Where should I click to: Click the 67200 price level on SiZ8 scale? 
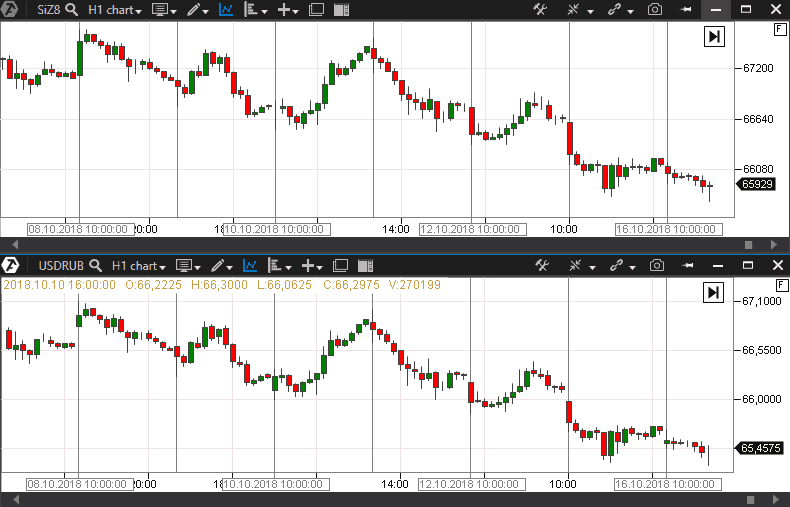(758, 68)
